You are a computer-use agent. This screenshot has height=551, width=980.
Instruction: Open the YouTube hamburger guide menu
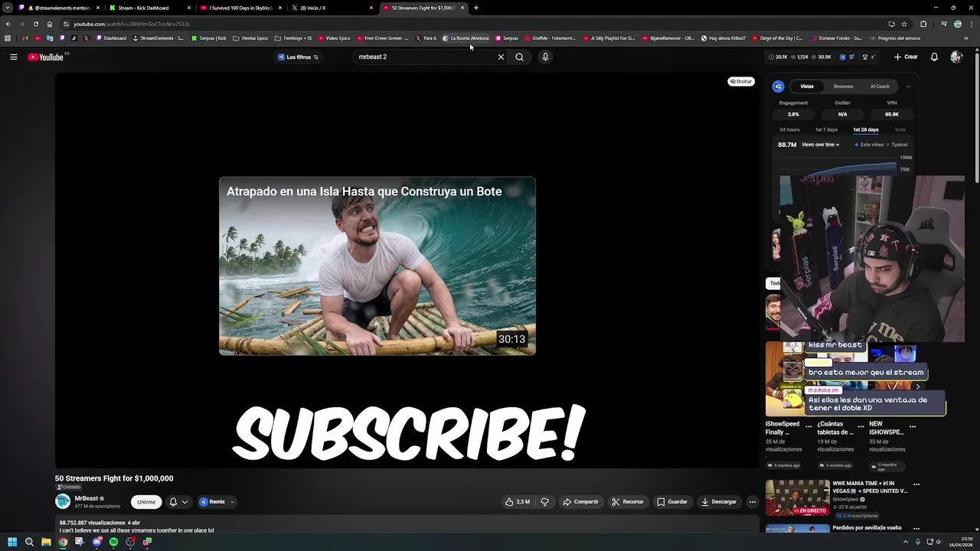point(13,57)
